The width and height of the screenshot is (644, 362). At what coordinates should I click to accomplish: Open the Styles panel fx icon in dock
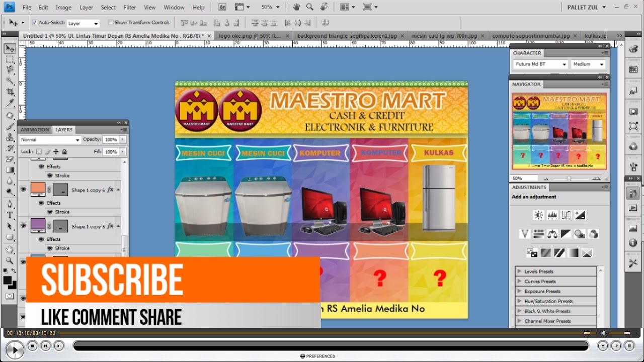click(633, 92)
